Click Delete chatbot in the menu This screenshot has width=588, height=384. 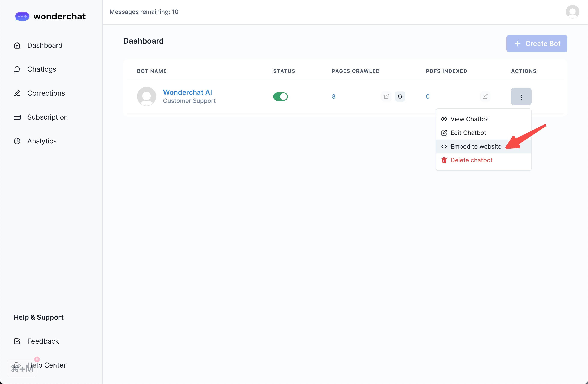tap(471, 160)
